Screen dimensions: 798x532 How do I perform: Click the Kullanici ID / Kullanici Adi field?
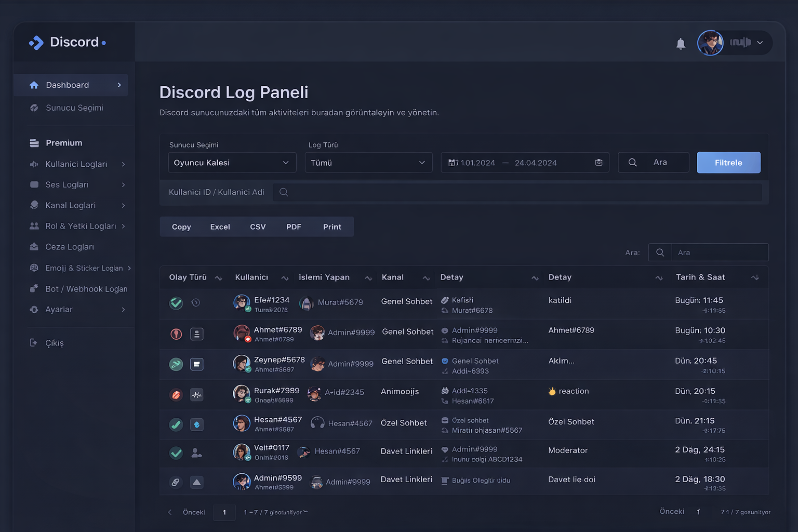(517, 192)
